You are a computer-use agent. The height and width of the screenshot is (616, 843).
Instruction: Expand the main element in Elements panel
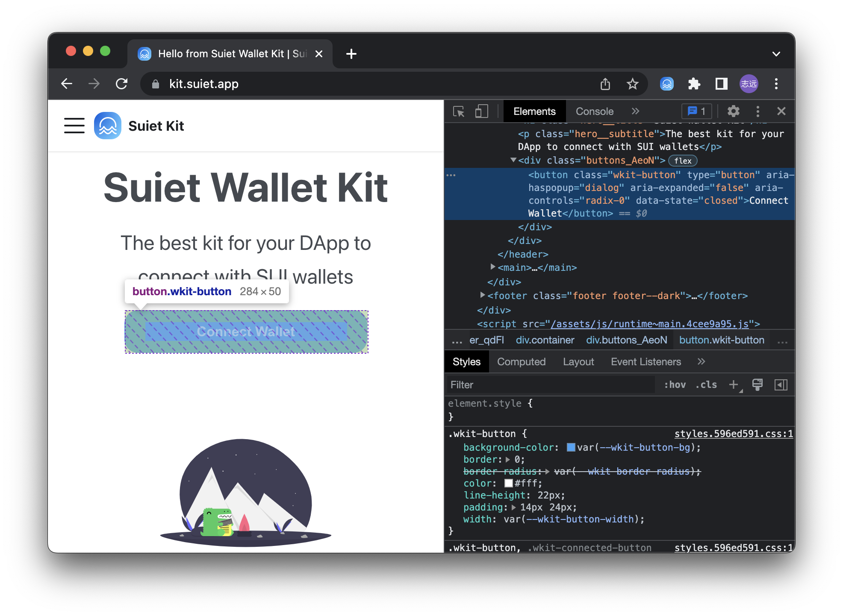pos(492,267)
